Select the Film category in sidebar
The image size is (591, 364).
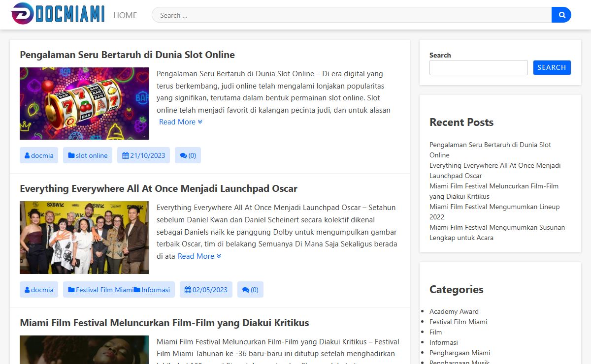tap(436, 332)
